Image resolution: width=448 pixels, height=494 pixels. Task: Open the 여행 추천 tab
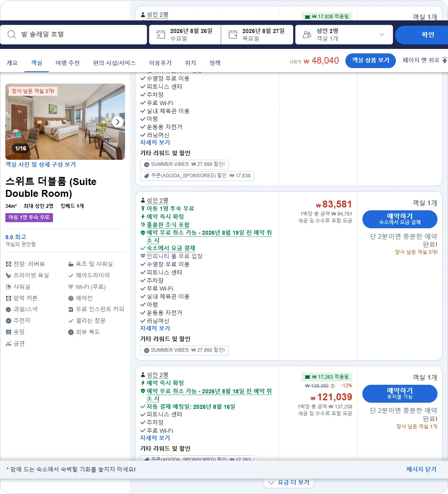pos(68,63)
